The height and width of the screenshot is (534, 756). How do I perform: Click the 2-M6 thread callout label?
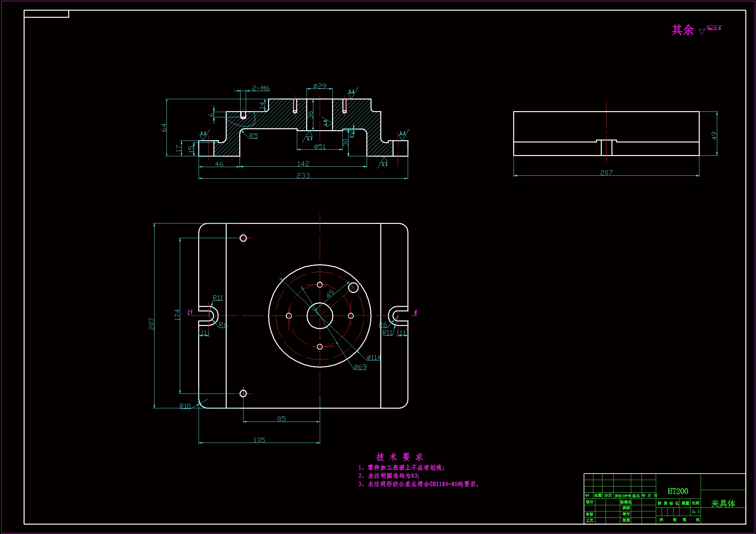261,88
